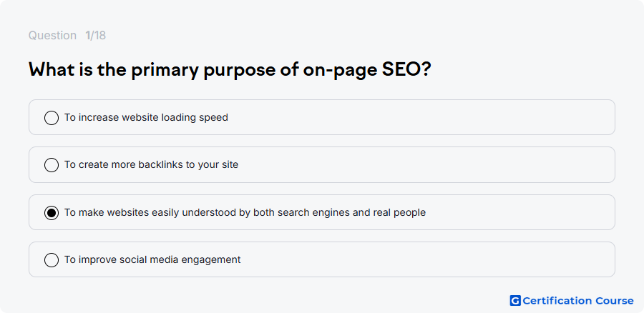Click the 1/18 question counter
This screenshot has width=644, height=313.
tap(95, 36)
